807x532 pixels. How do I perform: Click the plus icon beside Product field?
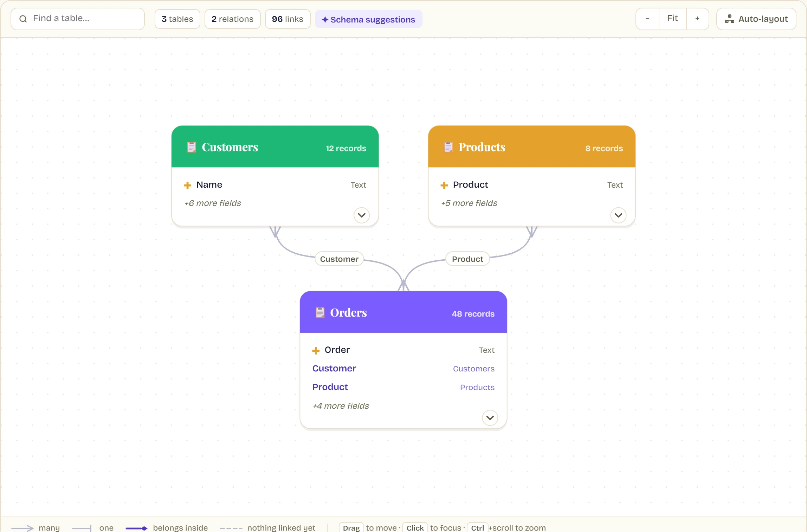click(x=444, y=185)
